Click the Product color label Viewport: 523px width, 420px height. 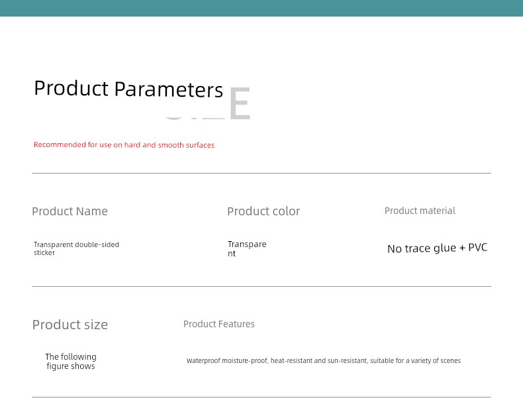coord(263,211)
